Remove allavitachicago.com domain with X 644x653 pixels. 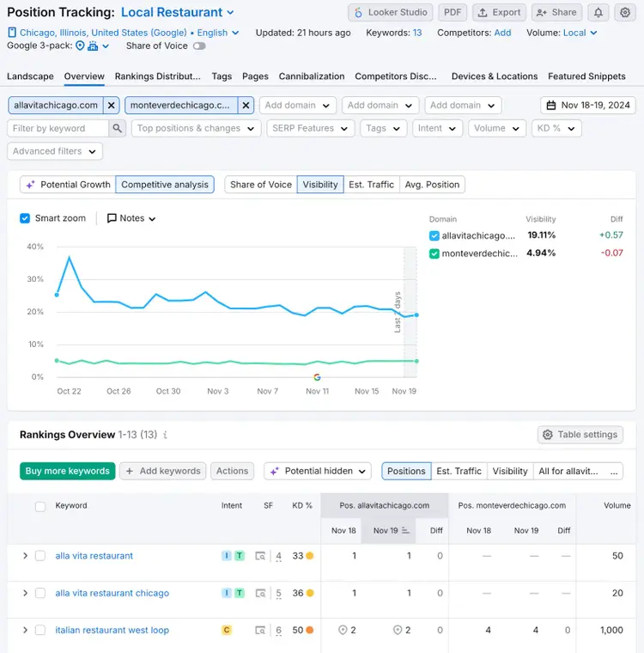click(111, 106)
